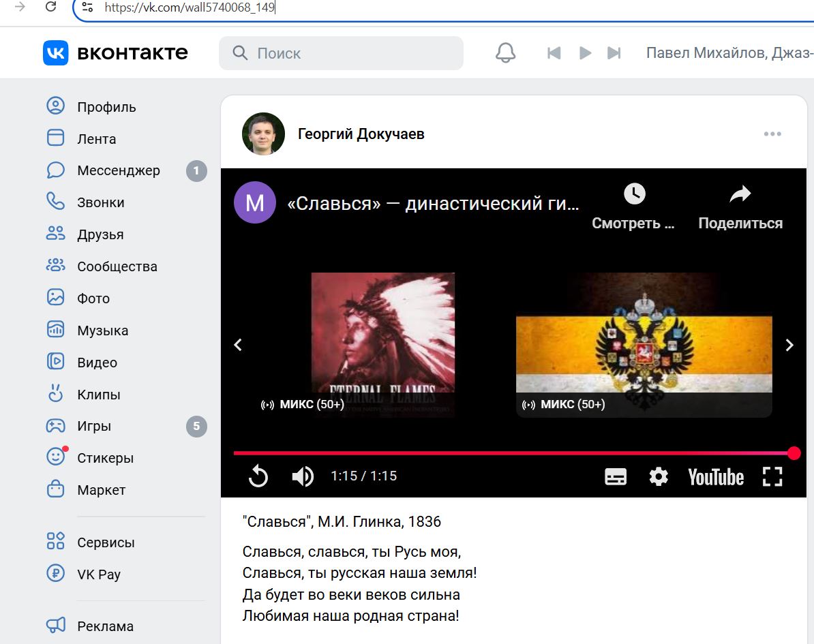Screen dimensions: 814x644
Task: Click the Клипы sidebar icon
Action: coord(55,393)
